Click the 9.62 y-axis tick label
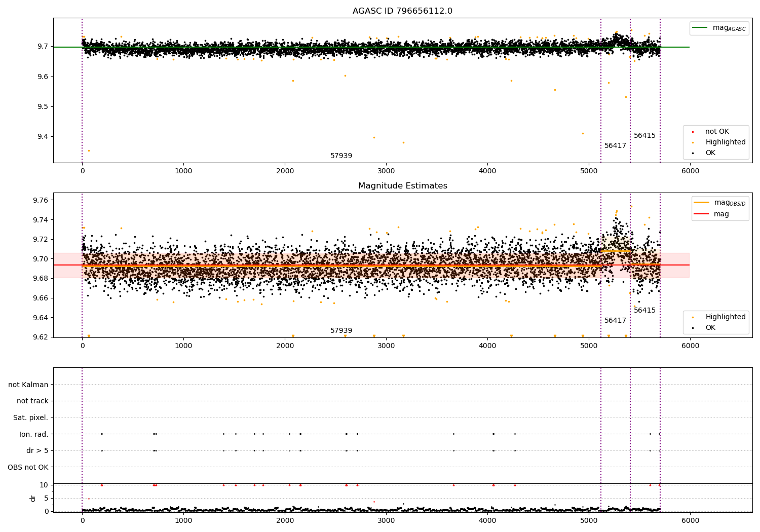 [40, 337]
